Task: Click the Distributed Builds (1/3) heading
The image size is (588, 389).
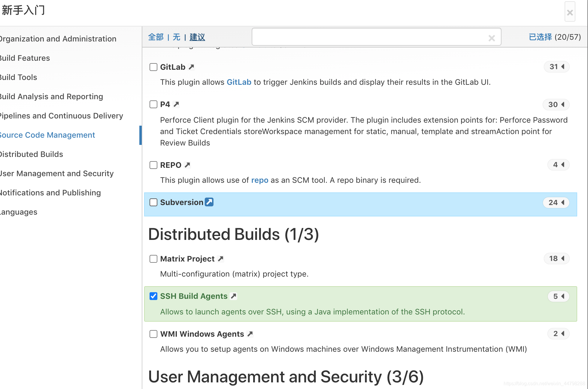Action: [x=233, y=234]
